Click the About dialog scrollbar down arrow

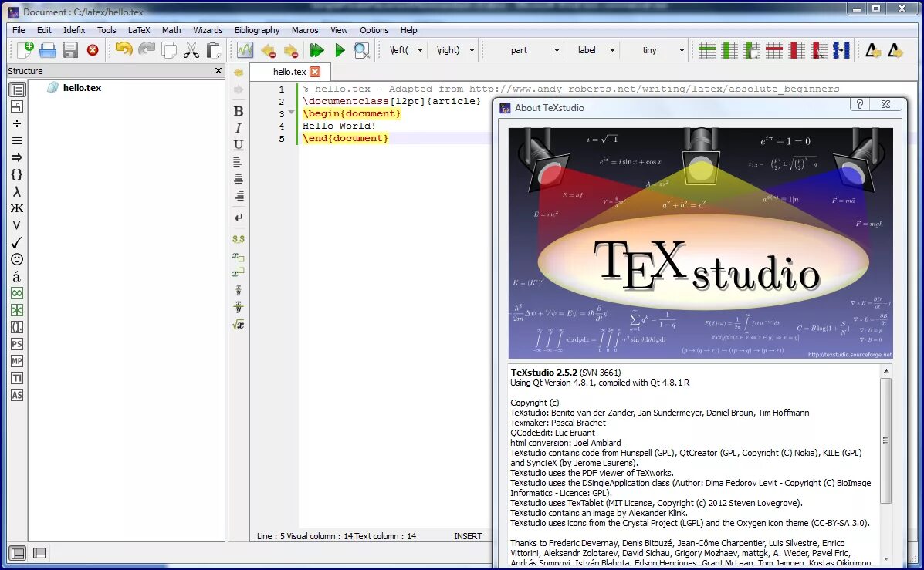point(885,558)
